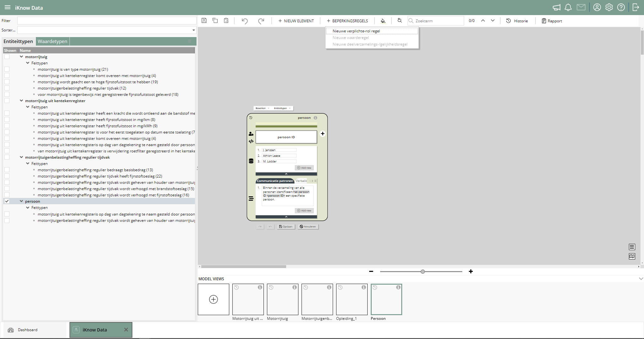Collapse Feittypen under persoon
Viewport: 644px width, 339px height.
28,207
